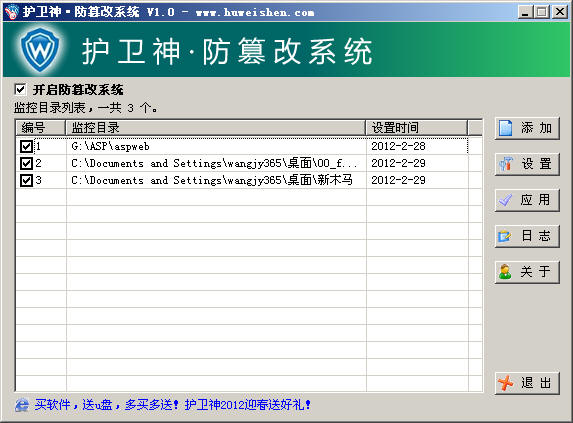This screenshot has width=573, height=423.
Task: Toggle the 开启防篡改系统 checkbox
Action: click(x=20, y=89)
